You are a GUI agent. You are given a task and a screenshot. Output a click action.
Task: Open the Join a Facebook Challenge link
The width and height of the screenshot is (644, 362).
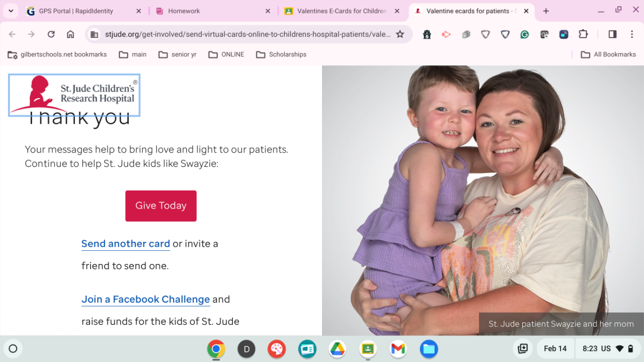(145, 300)
